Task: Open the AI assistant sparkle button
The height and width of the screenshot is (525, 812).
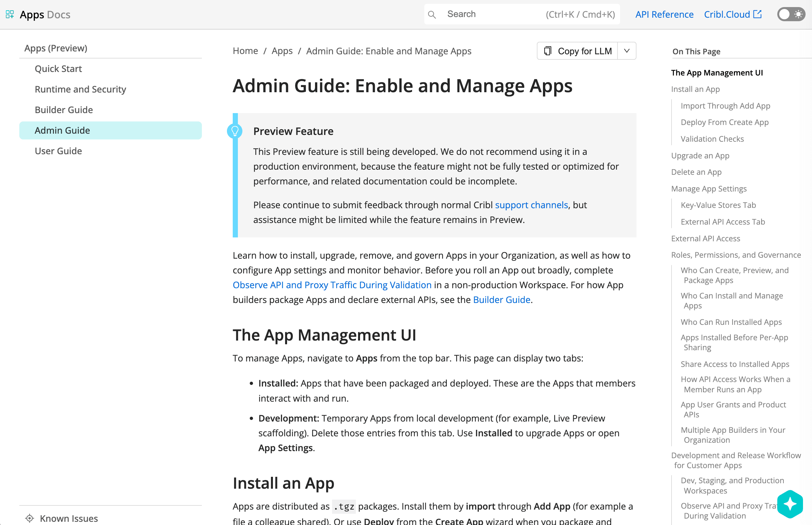Action: [790, 503]
